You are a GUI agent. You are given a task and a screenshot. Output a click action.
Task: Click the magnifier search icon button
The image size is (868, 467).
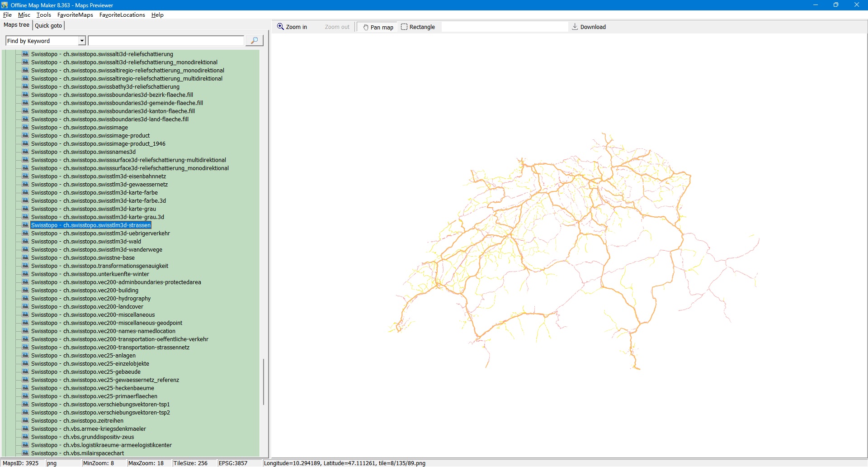254,41
